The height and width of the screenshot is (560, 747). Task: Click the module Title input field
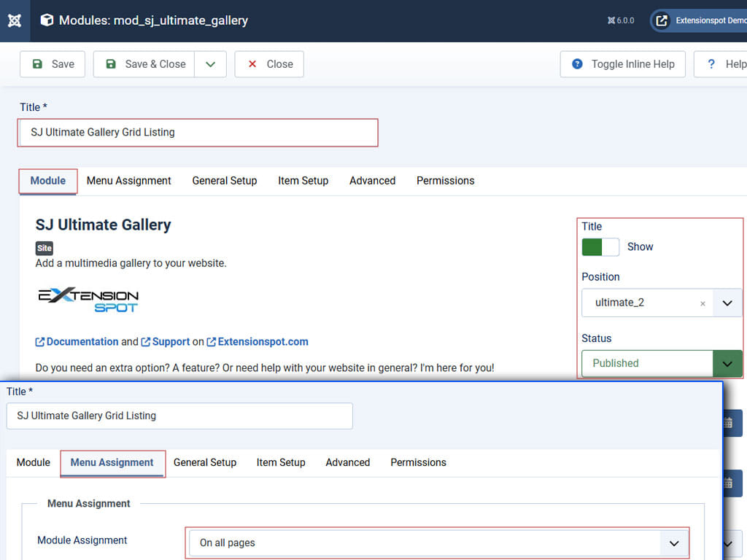(x=197, y=133)
